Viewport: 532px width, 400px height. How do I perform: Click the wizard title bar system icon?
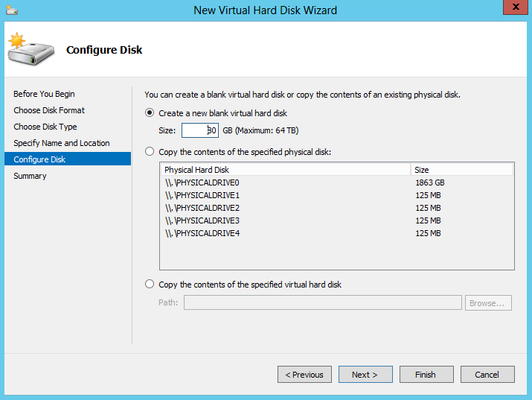coord(11,10)
